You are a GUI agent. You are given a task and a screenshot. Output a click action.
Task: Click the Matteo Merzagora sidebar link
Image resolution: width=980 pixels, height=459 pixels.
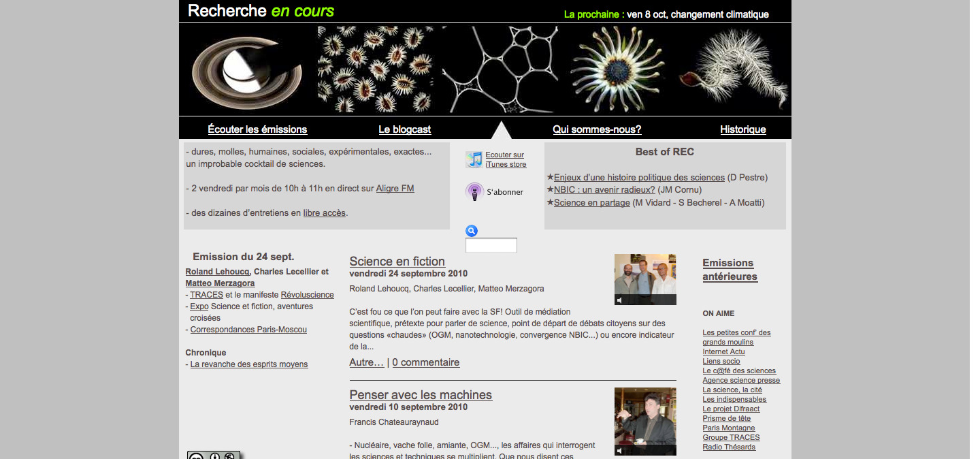pyautogui.click(x=220, y=283)
